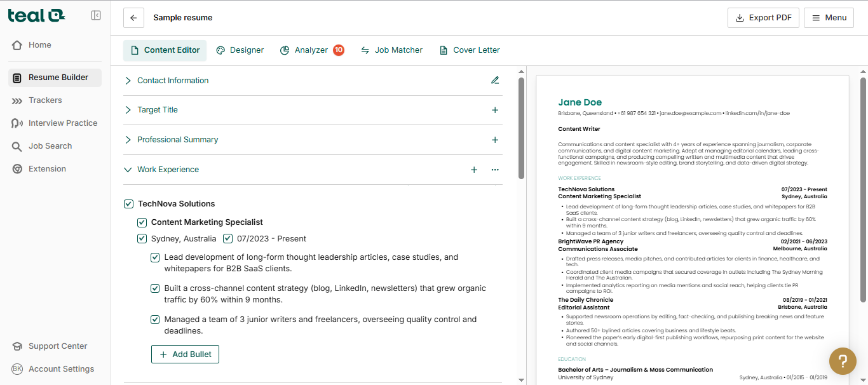Click the Export PDF button
Image resolution: width=868 pixels, height=385 pixels.
(763, 17)
